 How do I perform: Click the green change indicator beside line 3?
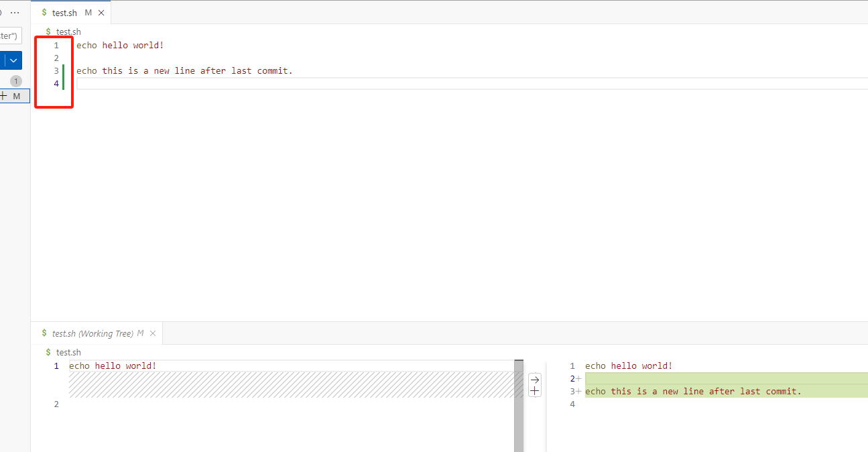[x=64, y=70]
